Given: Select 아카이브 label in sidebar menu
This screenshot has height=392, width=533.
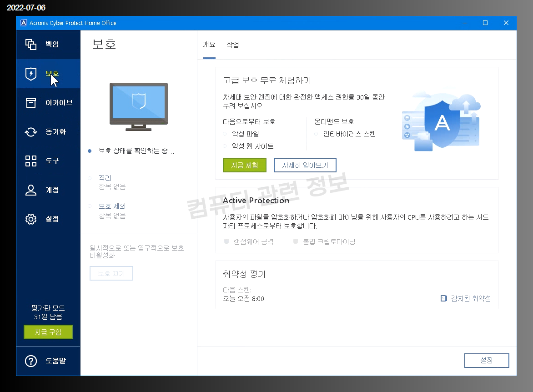Looking at the screenshot, I should click(59, 103).
